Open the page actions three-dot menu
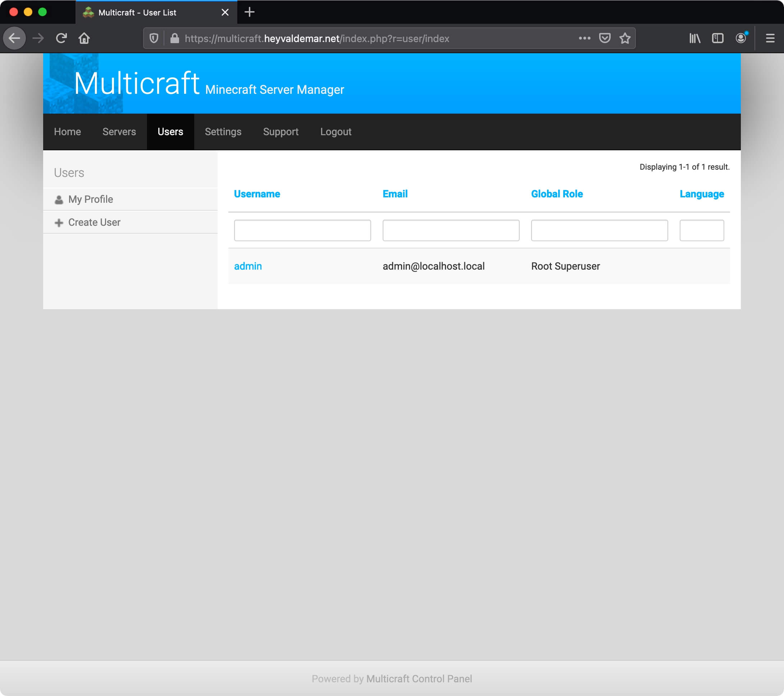784x696 pixels. click(x=584, y=38)
